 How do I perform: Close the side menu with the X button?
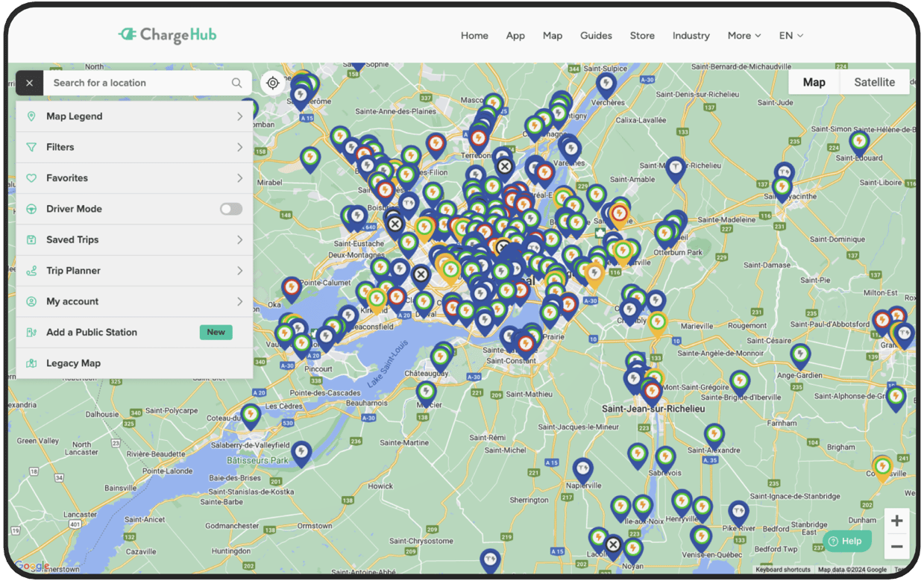(30, 83)
